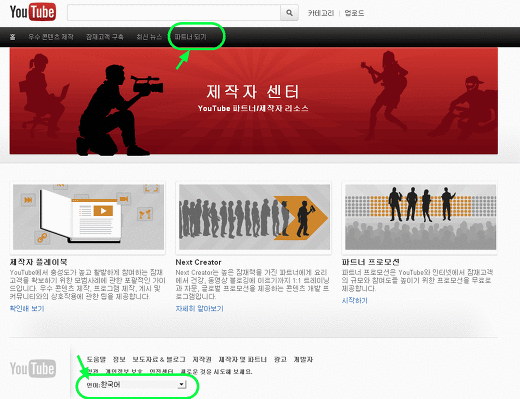This screenshot has height=399, width=520.
Task: Open the 파트너 되기 menu item
Action: tap(190, 37)
